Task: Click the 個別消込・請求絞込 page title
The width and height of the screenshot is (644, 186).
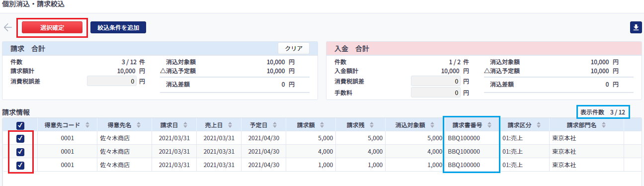Action: click(x=33, y=4)
